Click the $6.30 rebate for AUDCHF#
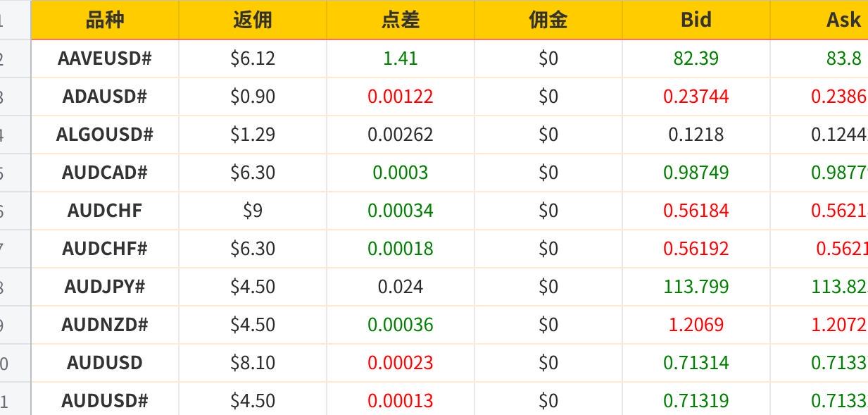Viewport: 868px width, 415px height. 253,249
